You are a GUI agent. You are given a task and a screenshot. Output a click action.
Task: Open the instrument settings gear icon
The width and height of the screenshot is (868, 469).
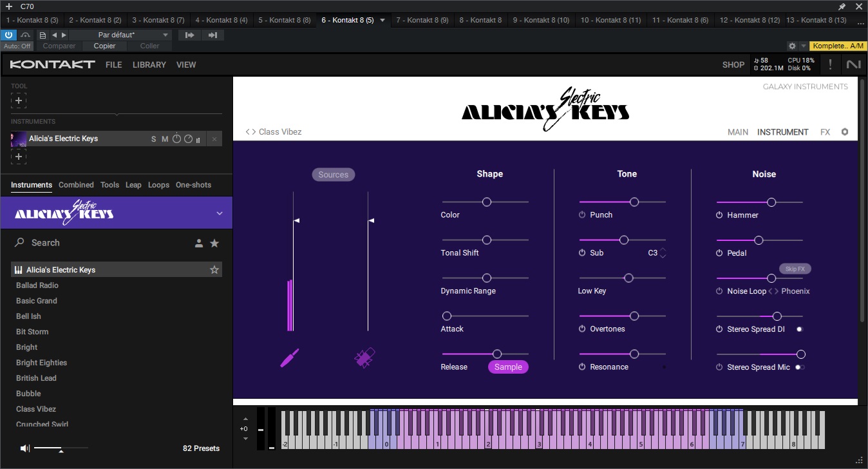click(x=845, y=132)
